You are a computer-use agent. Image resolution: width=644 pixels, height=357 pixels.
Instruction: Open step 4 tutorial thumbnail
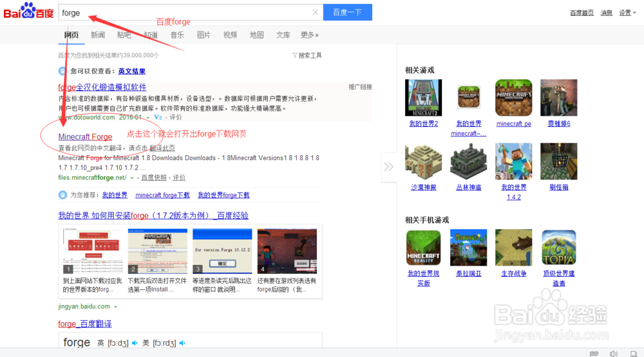tap(287, 251)
